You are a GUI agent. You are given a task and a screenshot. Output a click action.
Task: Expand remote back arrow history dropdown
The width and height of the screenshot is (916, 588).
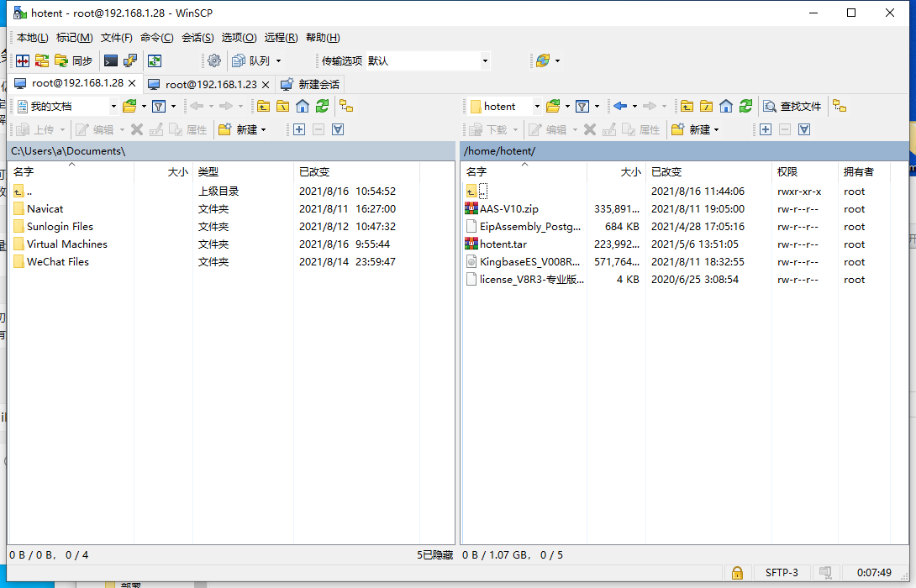click(635, 107)
